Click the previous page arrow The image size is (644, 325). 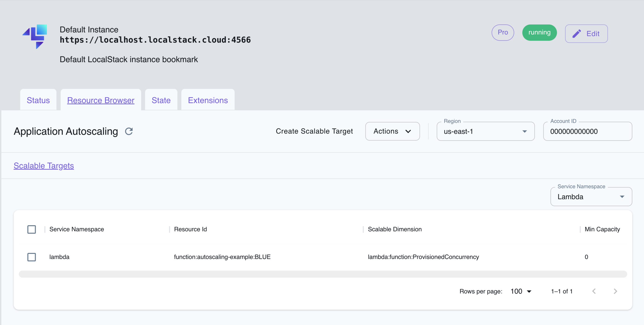594,291
